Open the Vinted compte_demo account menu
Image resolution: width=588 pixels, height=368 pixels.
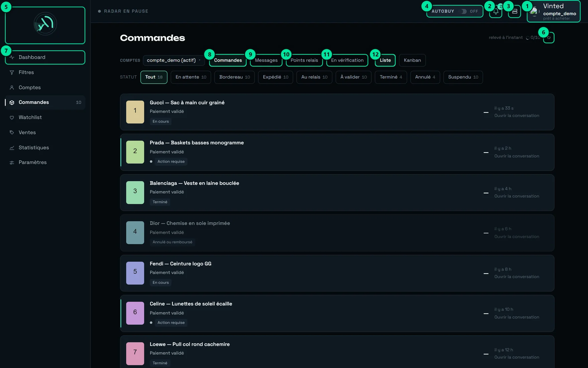[554, 12]
